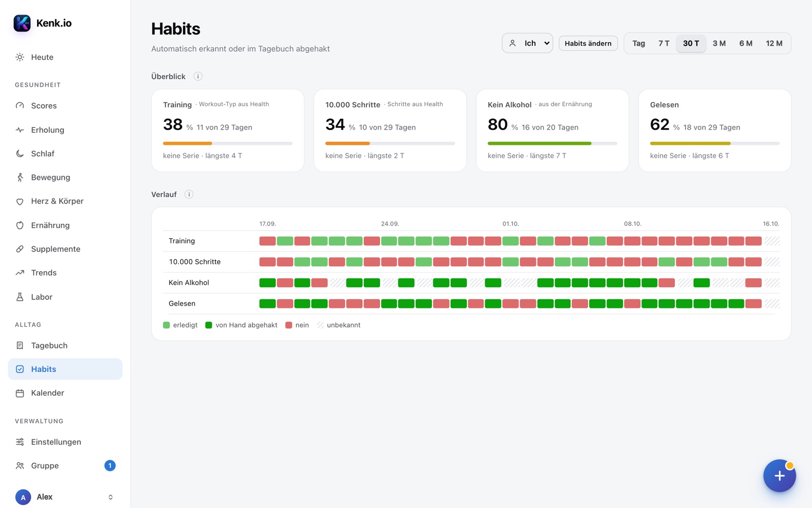Click 'Kein Alkohol' row label in Verlauf
Screen dimensions: 812x508
pos(189,282)
